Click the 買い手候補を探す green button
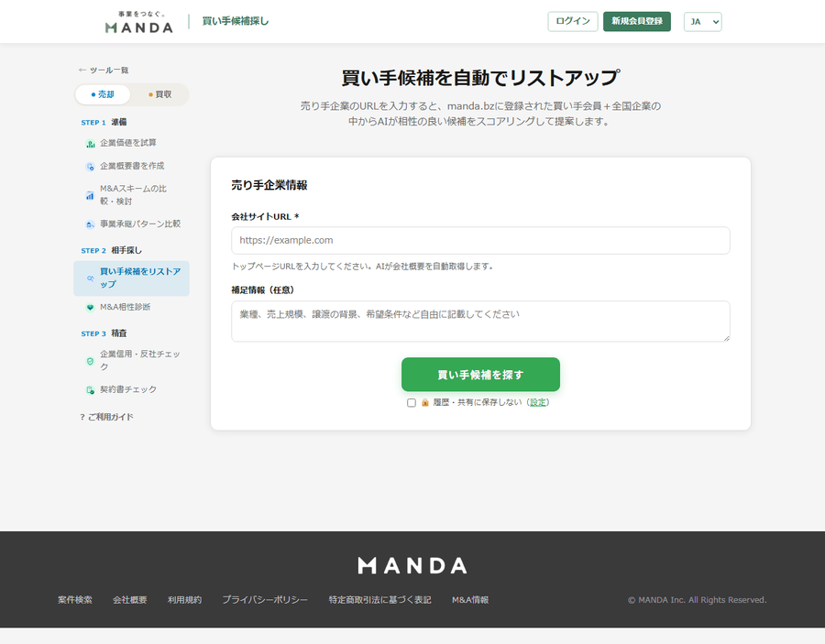Screen dimensions: 825x644 point(480,375)
